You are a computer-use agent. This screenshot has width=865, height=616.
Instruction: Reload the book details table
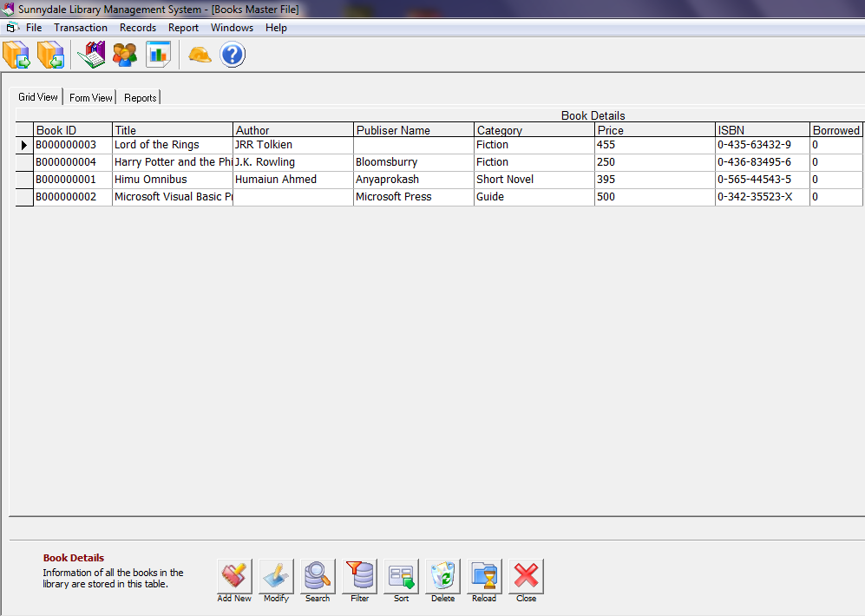pyautogui.click(x=484, y=574)
